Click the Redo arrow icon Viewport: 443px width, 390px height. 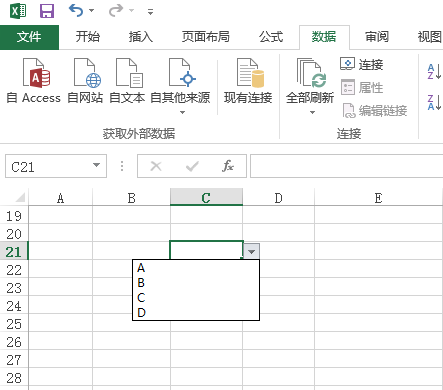tap(116, 11)
